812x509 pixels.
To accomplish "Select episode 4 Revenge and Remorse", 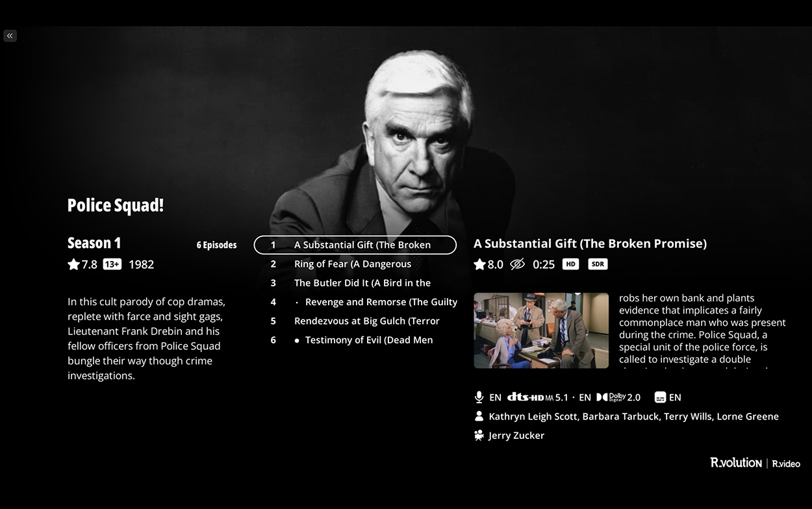I will 355,302.
